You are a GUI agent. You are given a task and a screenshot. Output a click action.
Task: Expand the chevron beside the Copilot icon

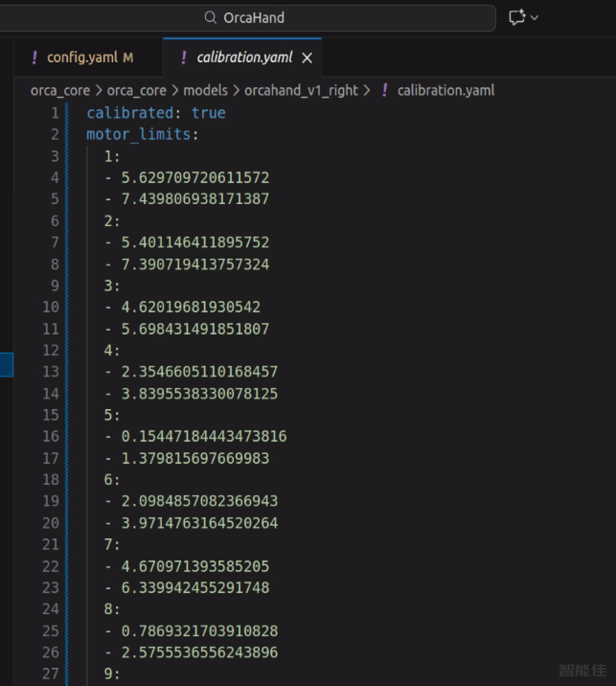pos(535,18)
